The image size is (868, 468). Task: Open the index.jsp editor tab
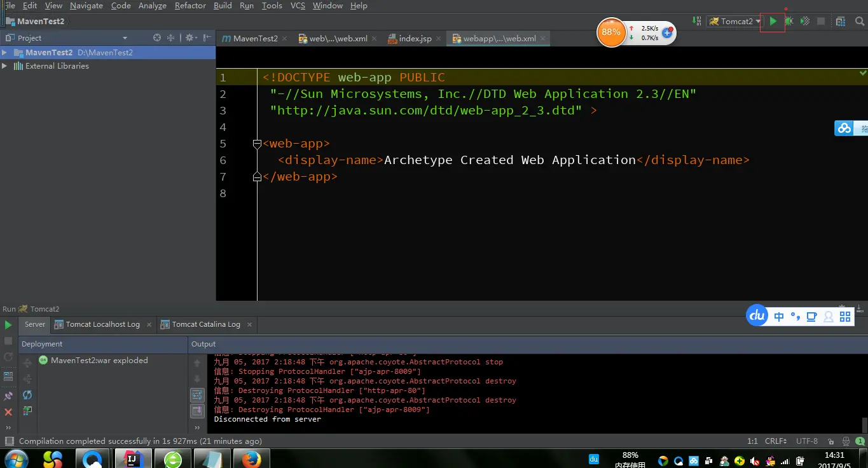coord(415,39)
